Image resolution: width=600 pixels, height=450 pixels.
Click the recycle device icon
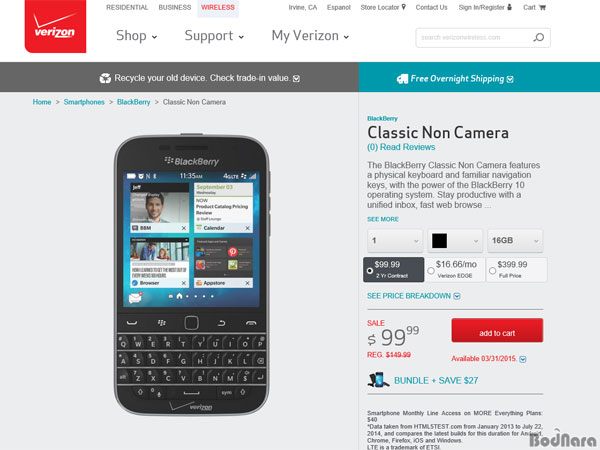(x=105, y=78)
